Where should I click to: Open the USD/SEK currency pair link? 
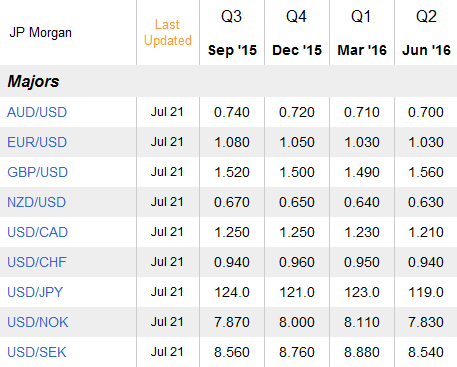point(37,352)
